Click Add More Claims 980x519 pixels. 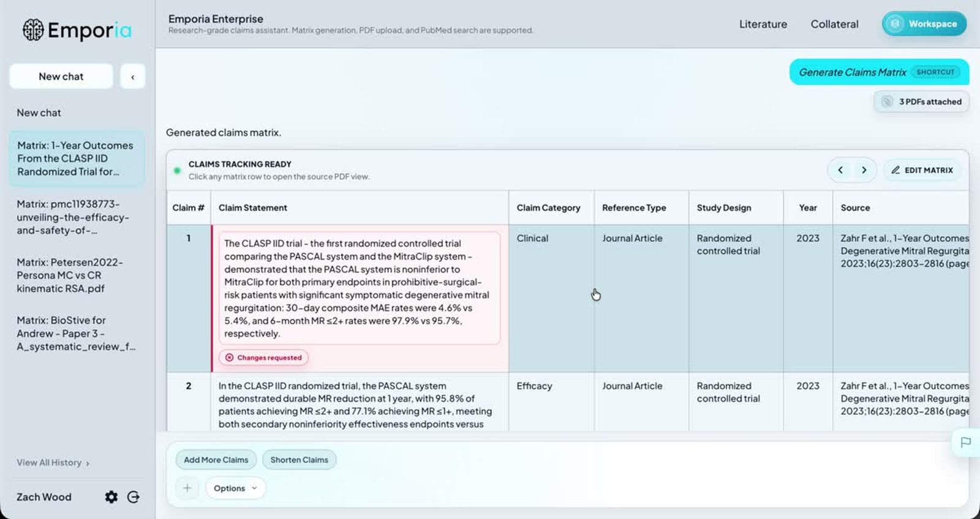coord(216,460)
